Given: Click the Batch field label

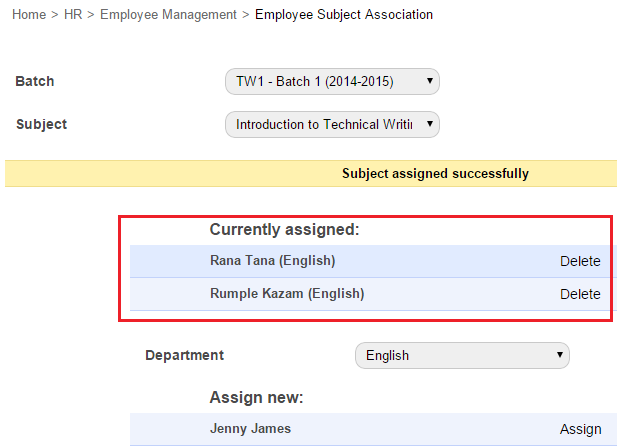Looking at the screenshot, I should [35, 81].
